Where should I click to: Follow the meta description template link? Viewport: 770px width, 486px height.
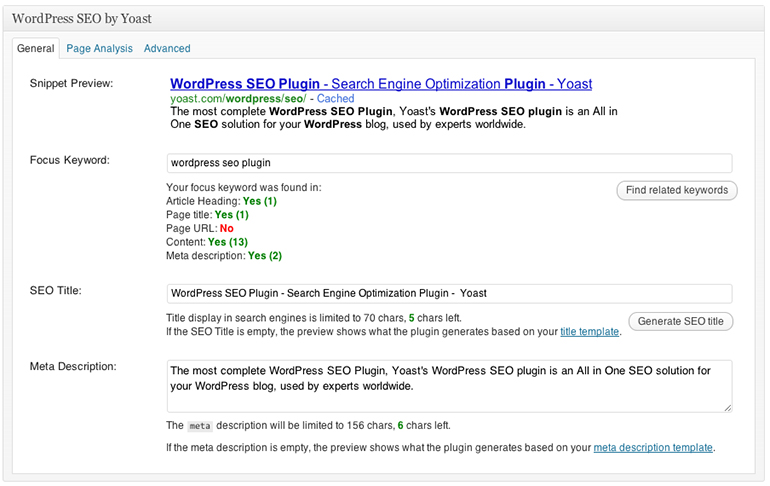pos(653,447)
